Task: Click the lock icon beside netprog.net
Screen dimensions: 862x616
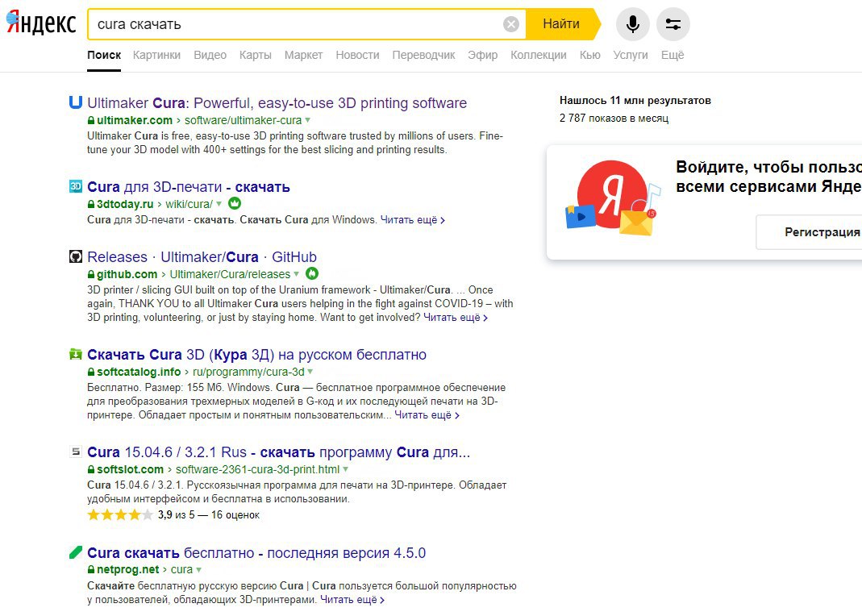Action: (x=90, y=570)
